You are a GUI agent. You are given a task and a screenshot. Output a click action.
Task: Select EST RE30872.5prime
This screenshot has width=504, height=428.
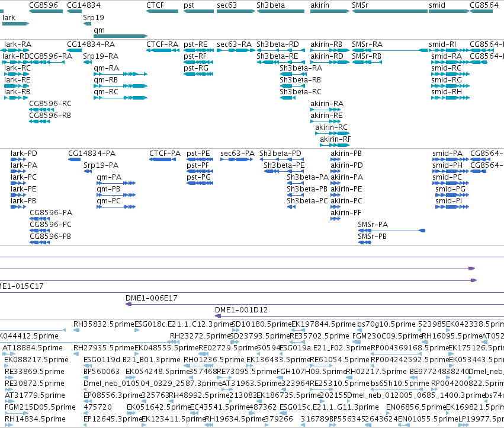34,384
